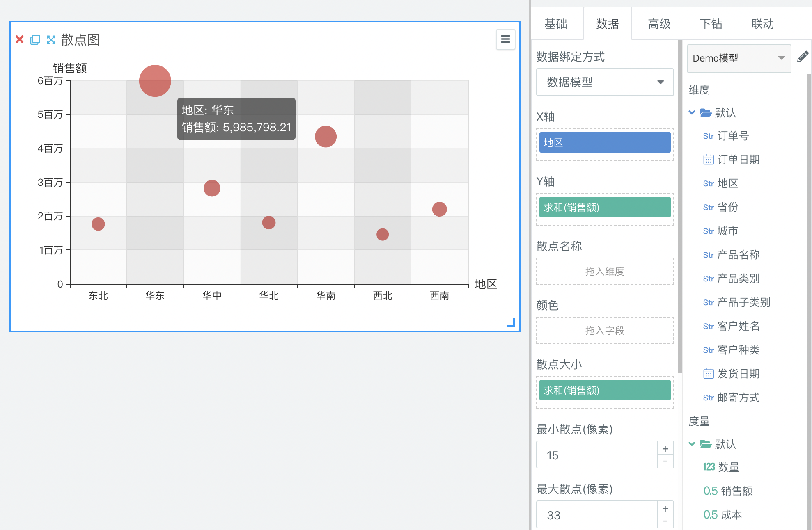This screenshot has width=812, height=530.
Task: Click the 发货日期 calendar icon
Action: [709, 374]
